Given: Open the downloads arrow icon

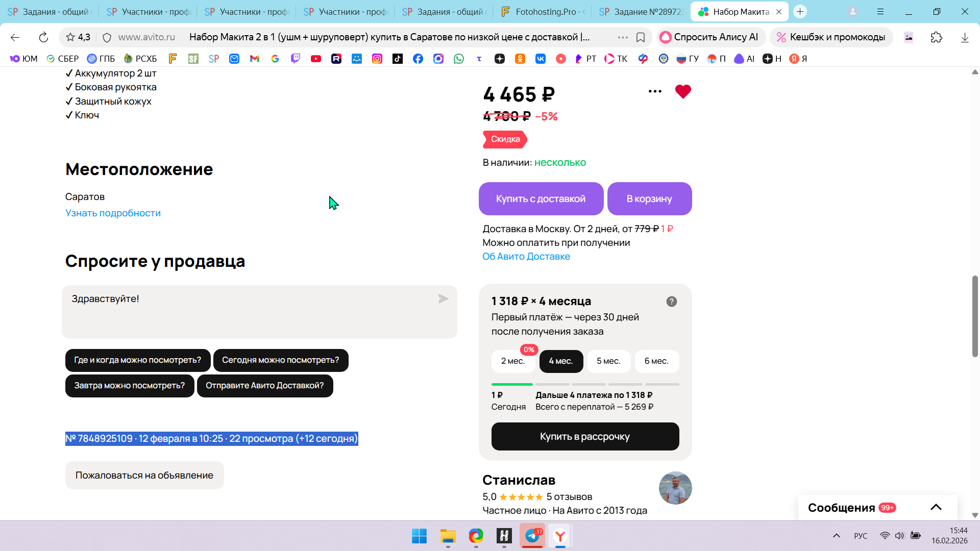Looking at the screenshot, I should tap(964, 37).
